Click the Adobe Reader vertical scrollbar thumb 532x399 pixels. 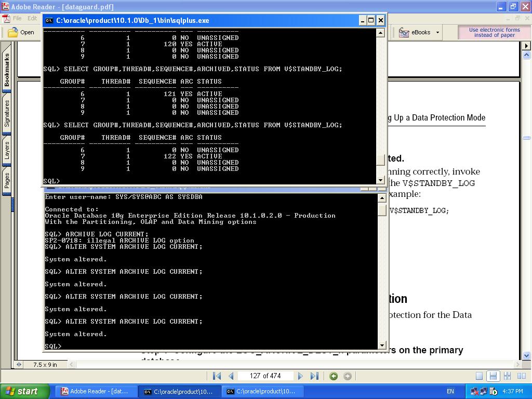(x=527, y=138)
